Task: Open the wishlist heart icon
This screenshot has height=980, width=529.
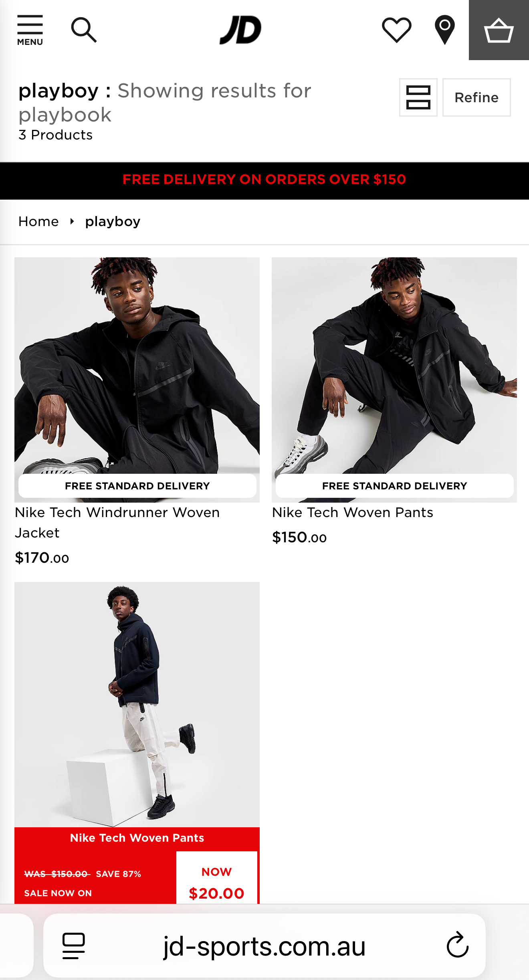Action: click(397, 30)
